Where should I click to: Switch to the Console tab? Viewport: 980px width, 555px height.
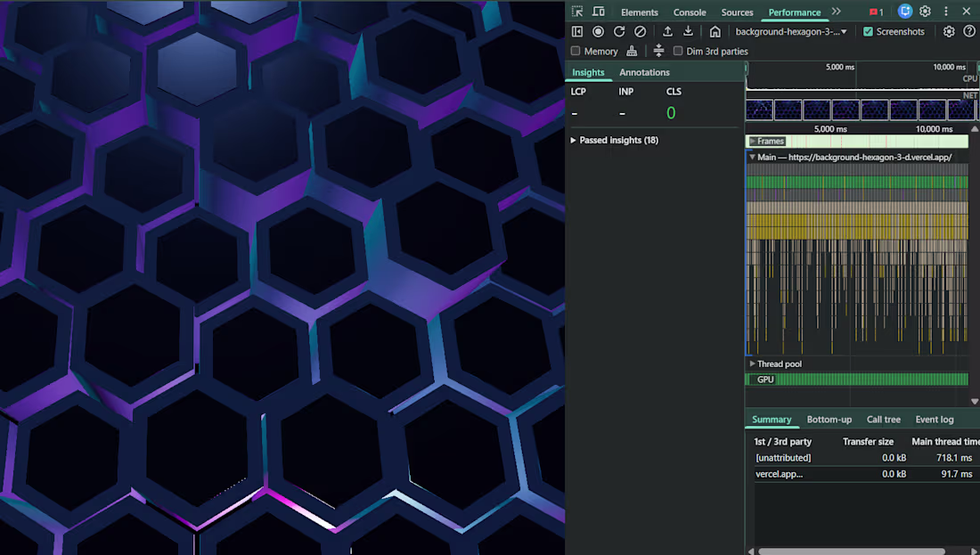(690, 12)
